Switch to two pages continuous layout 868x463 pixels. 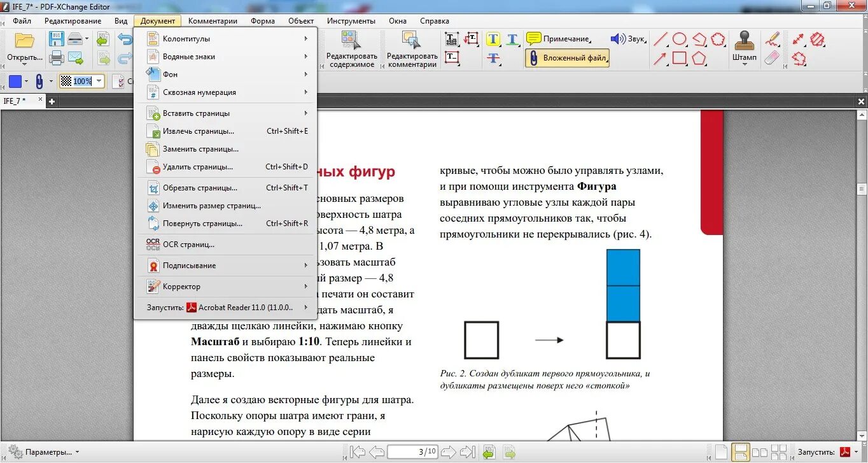[778, 453]
